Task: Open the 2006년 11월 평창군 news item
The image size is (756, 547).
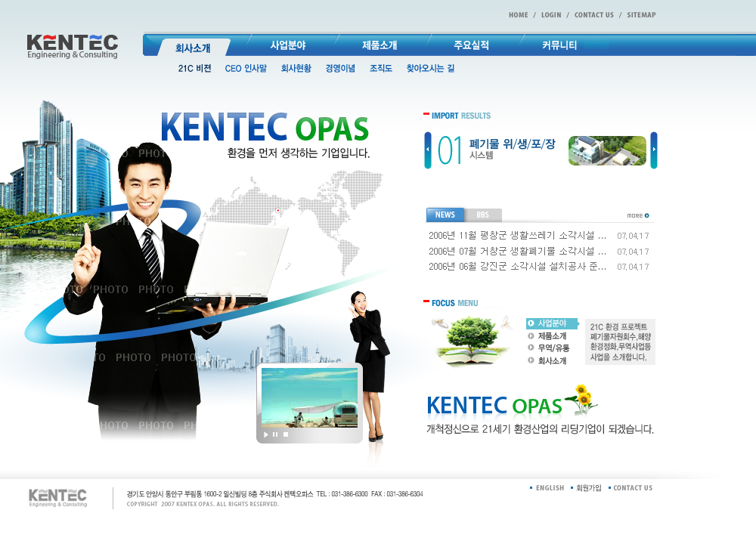Action: point(517,236)
